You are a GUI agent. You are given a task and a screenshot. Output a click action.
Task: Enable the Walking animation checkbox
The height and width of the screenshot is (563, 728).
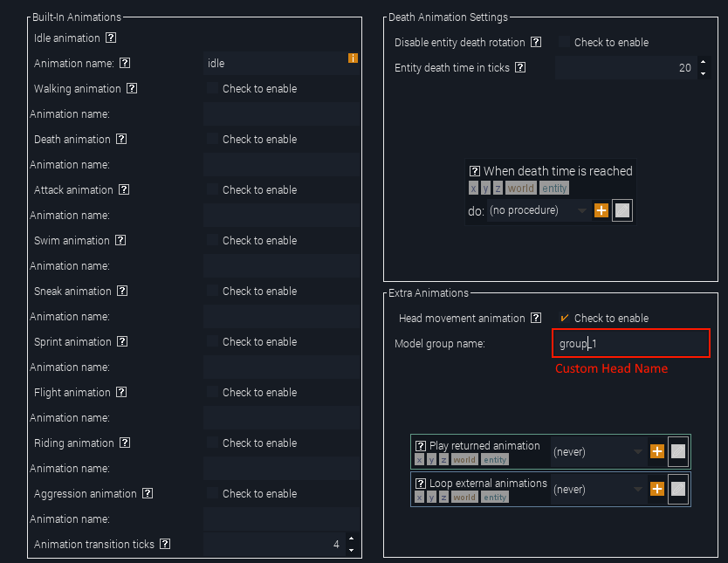click(x=212, y=88)
